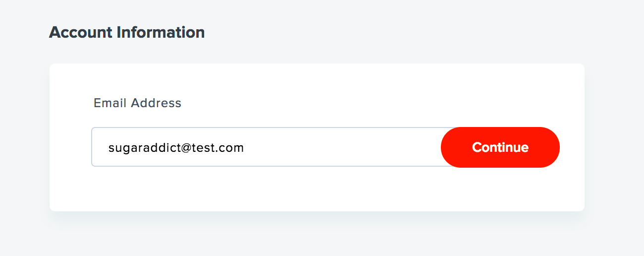The width and height of the screenshot is (644, 256).
Task: Click the word Email in the field label
Action: (110, 103)
